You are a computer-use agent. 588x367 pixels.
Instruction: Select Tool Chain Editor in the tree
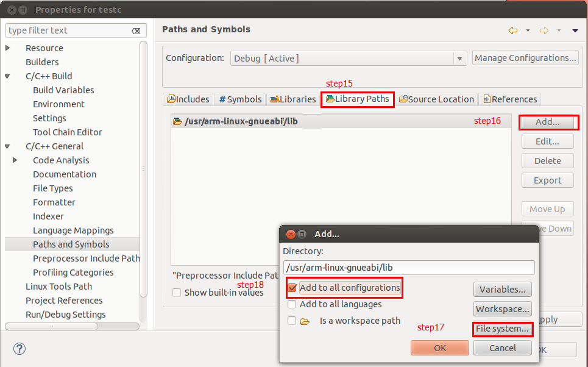(67, 132)
